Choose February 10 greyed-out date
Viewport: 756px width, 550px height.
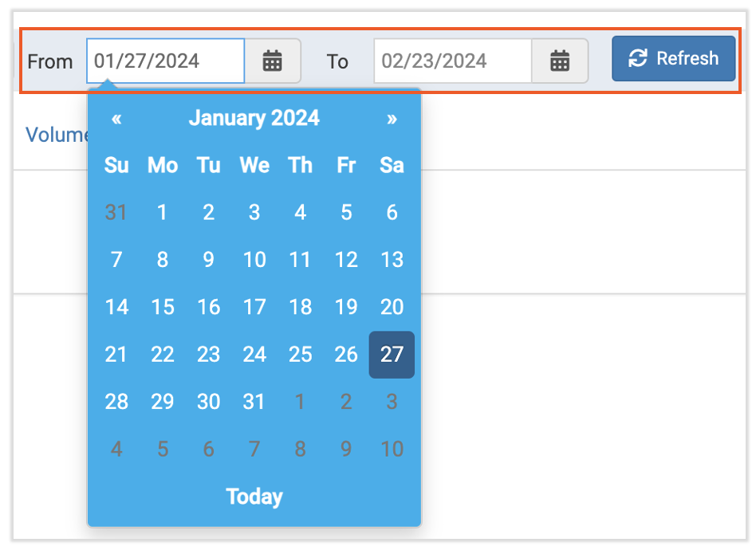[x=392, y=449]
